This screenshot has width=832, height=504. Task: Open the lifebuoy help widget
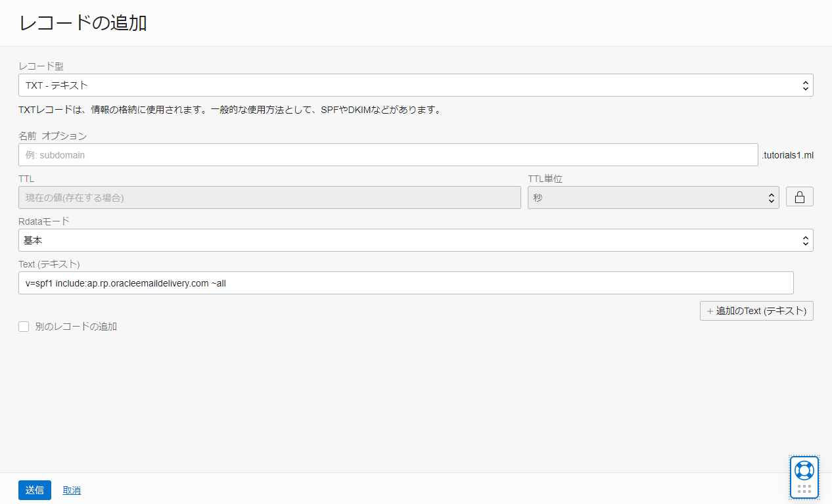(804, 470)
